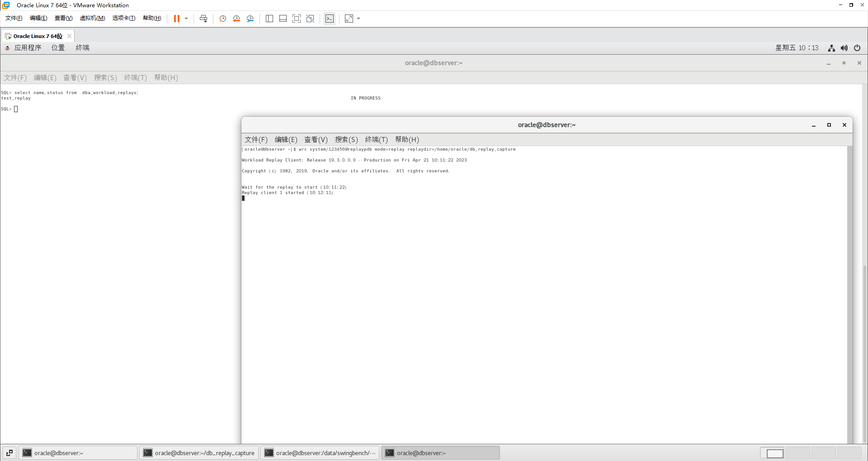Open VMware 帮助(H) menu
868x461 pixels.
click(152, 18)
